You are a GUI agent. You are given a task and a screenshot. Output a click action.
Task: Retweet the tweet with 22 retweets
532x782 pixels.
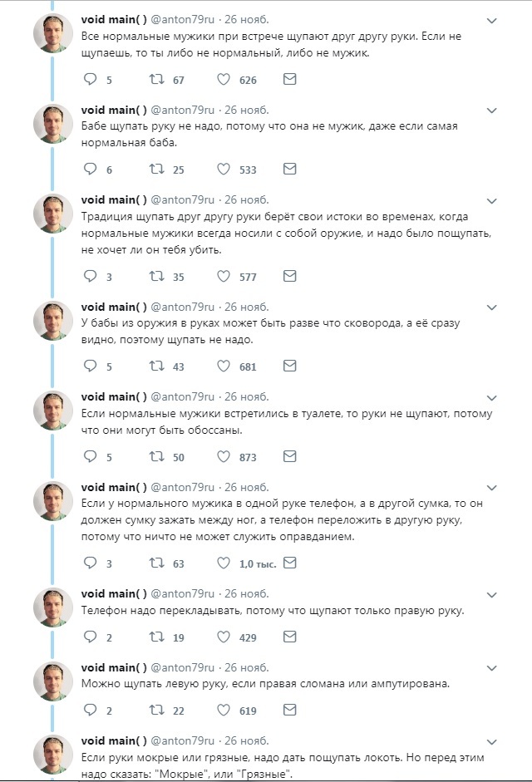click(154, 711)
